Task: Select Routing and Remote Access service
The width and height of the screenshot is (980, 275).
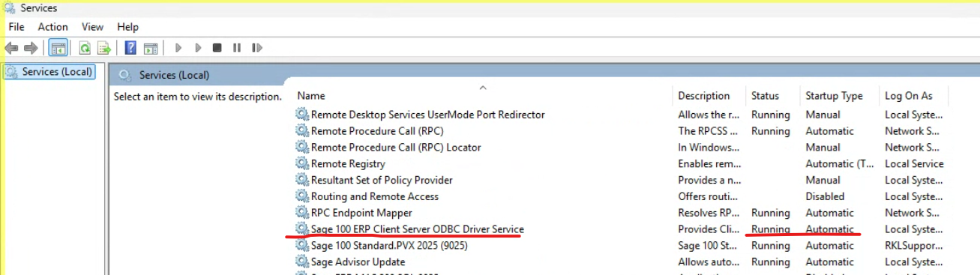Action: tap(375, 196)
